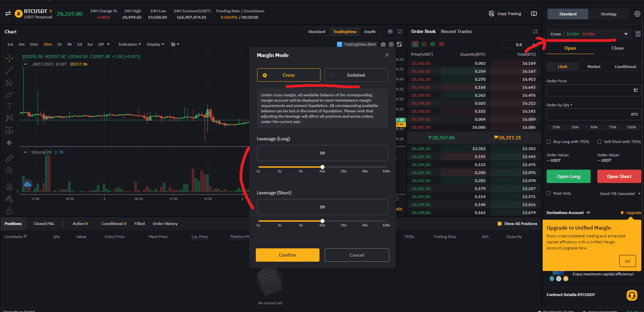Select the text annotation tool
Viewport: 644px width, 312px height.
click(x=9, y=106)
